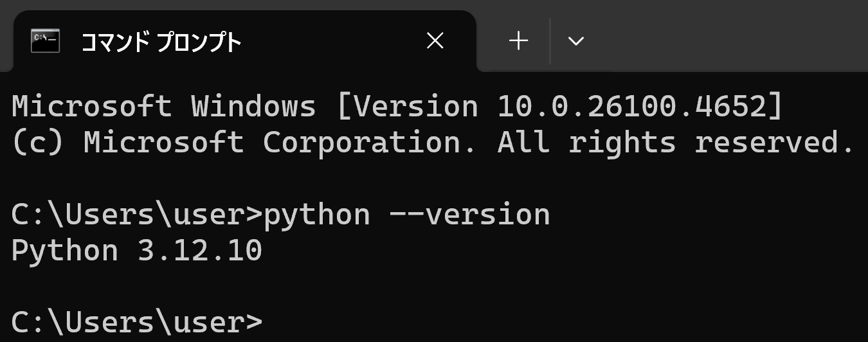Viewport: 868px width, 342px height.
Task: Click the word python in the entered command
Action: [x=317, y=215]
